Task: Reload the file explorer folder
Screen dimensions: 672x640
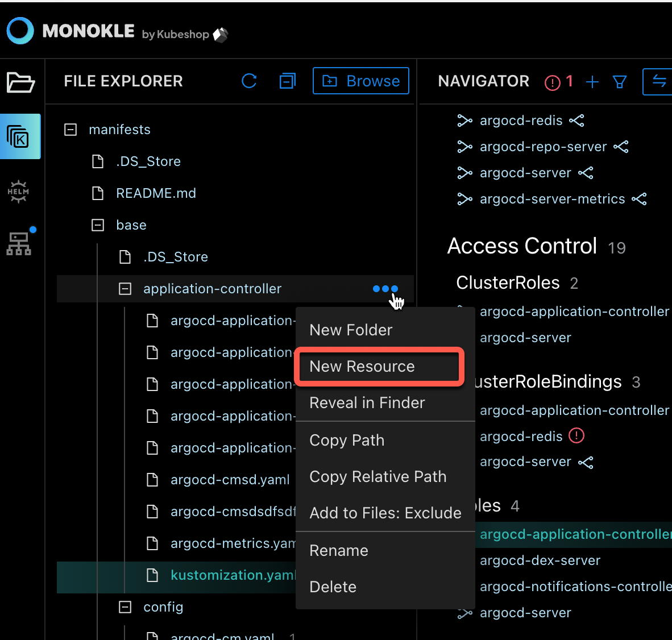Action: 249,81
